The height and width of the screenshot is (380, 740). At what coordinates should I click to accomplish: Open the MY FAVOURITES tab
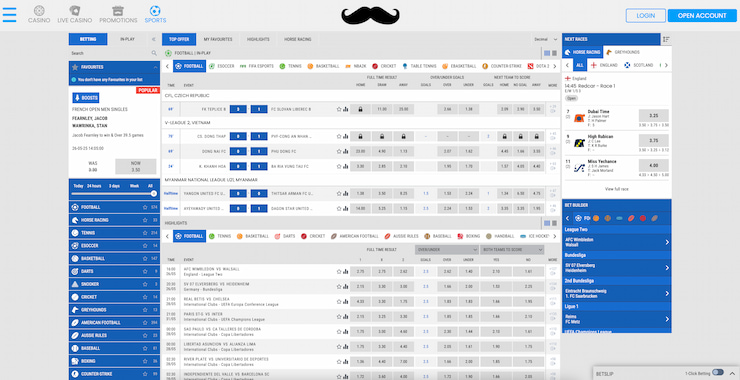pos(218,39)
